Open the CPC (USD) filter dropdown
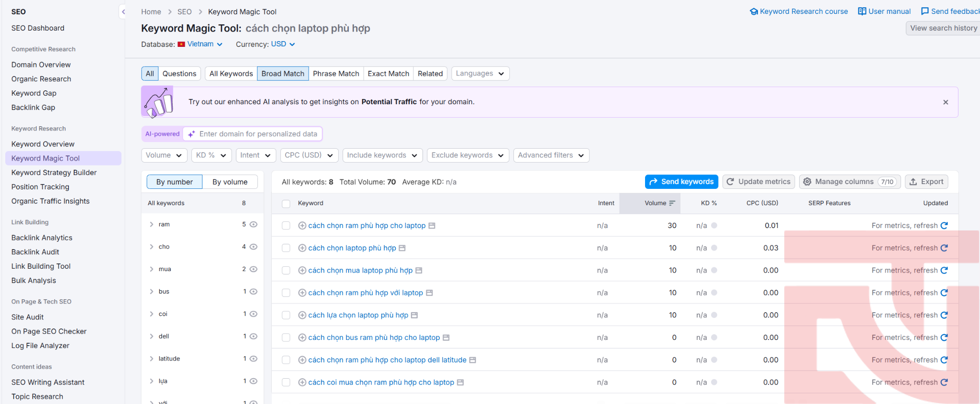 click(309, 155)
